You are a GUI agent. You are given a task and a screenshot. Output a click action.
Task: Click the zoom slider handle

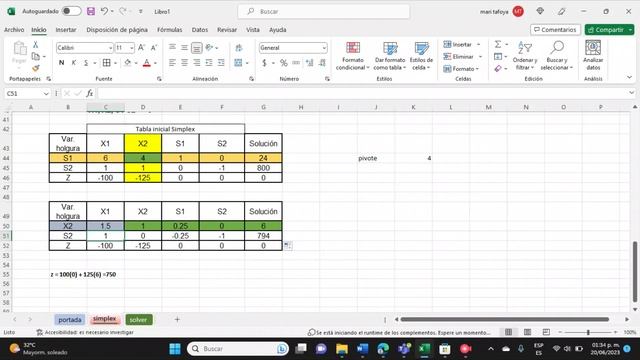click(x=588, y=332)
